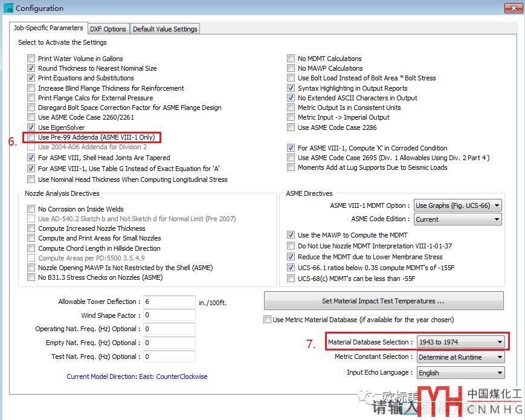Enable Print Flange Calcs for External Pressure
525x420 pixels.
pos(31,98)
